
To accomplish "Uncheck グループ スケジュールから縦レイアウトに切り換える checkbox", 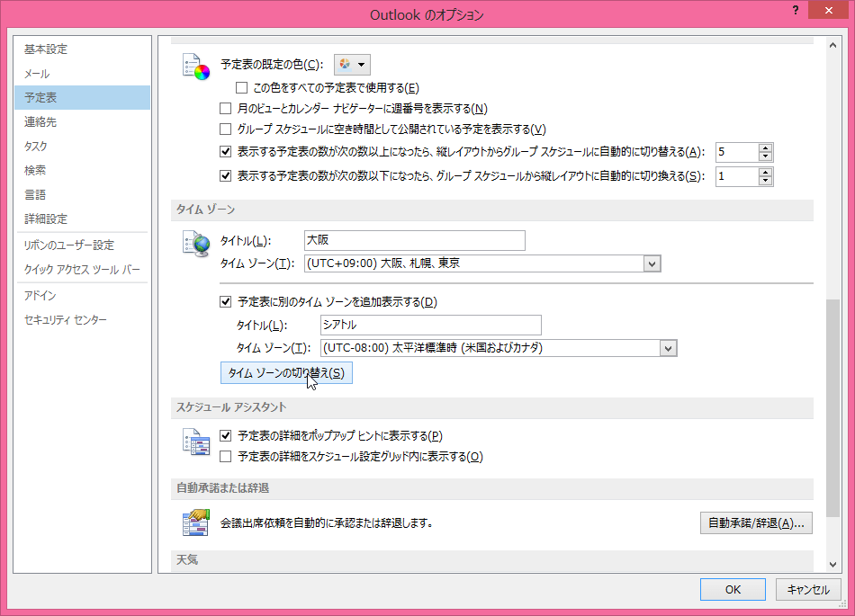I will (225, 176).
